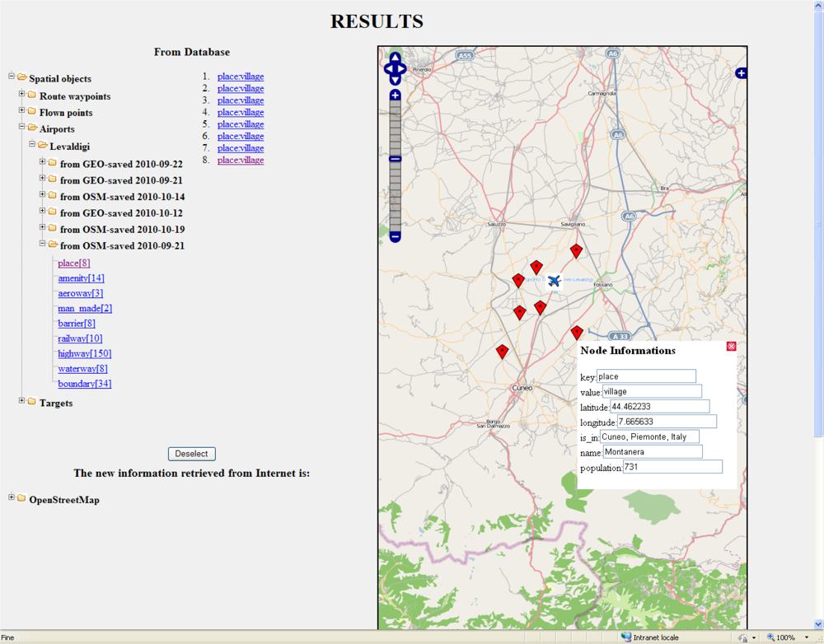Open the barrier[8] category link
824x644 pixels.
point(77,324)
